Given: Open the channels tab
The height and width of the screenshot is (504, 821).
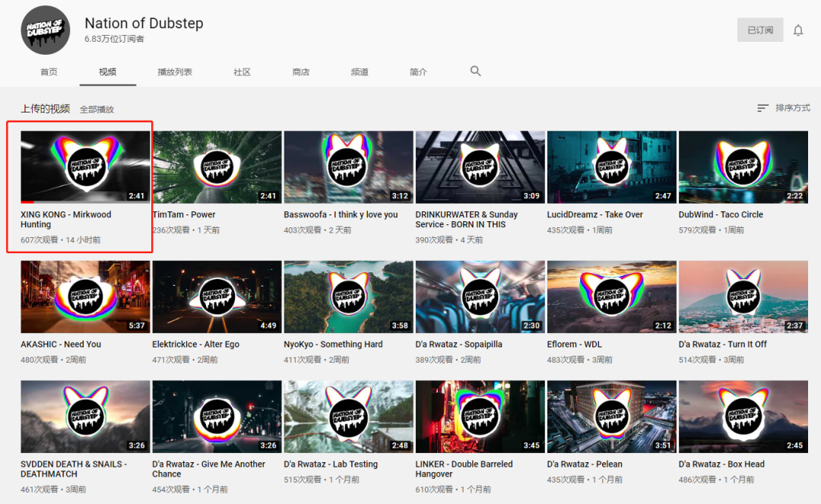Looking at the screenshot, I should 359,72.
